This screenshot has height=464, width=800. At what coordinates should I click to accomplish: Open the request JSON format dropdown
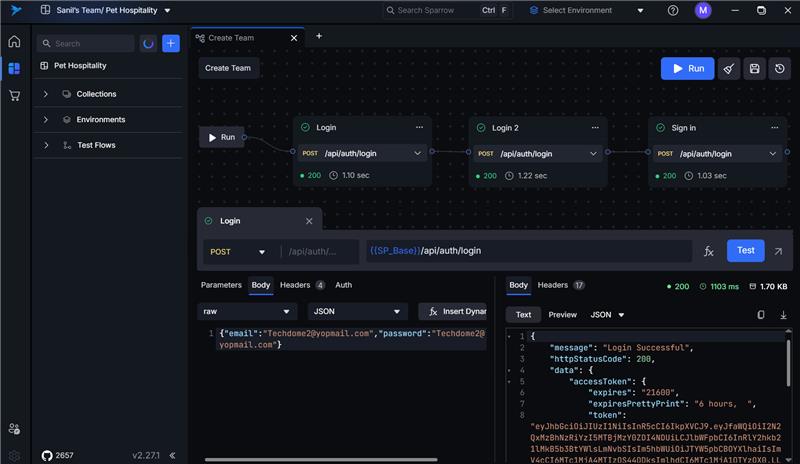357,311
